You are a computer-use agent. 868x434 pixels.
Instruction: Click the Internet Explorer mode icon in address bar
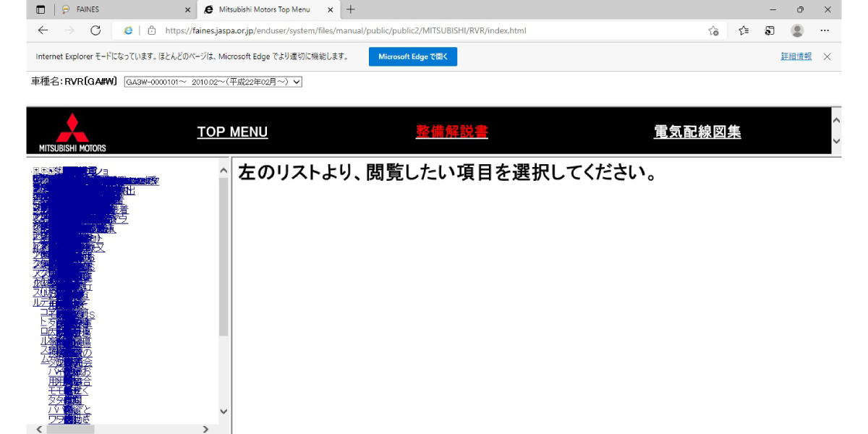(129, 30)
